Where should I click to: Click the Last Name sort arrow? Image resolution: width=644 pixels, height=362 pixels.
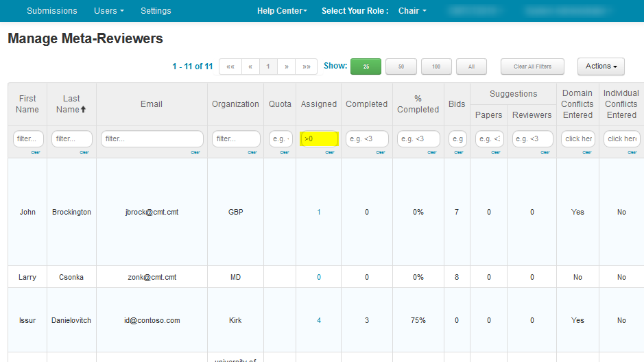click(84, 110)
